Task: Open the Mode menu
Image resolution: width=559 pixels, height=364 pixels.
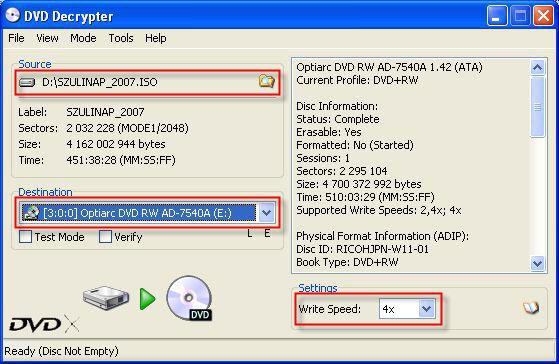Action: click(83, 38)
